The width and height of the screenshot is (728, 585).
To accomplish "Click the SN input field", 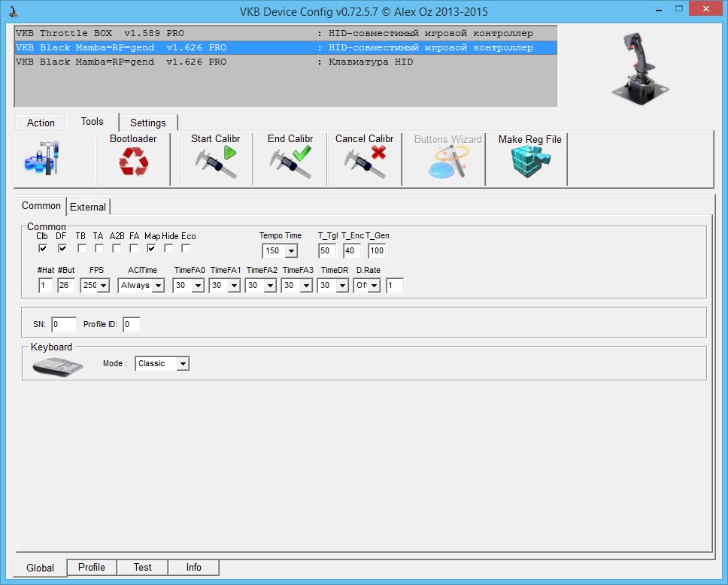I will click(x=64, y=325).
